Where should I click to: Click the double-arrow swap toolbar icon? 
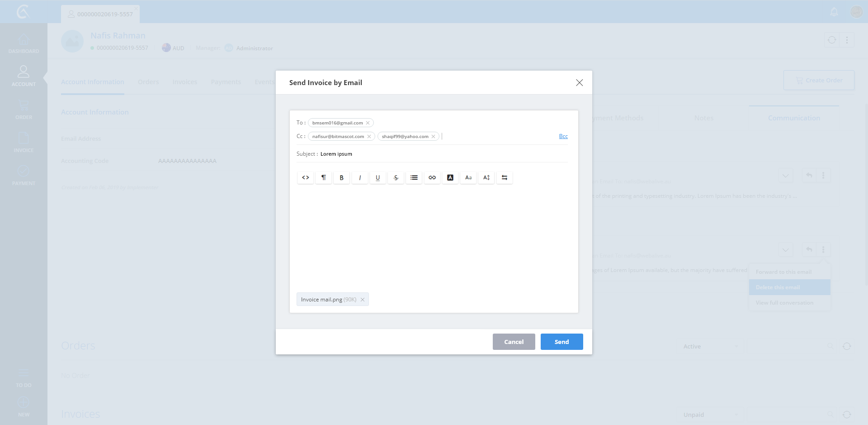(x=505, y=177)
